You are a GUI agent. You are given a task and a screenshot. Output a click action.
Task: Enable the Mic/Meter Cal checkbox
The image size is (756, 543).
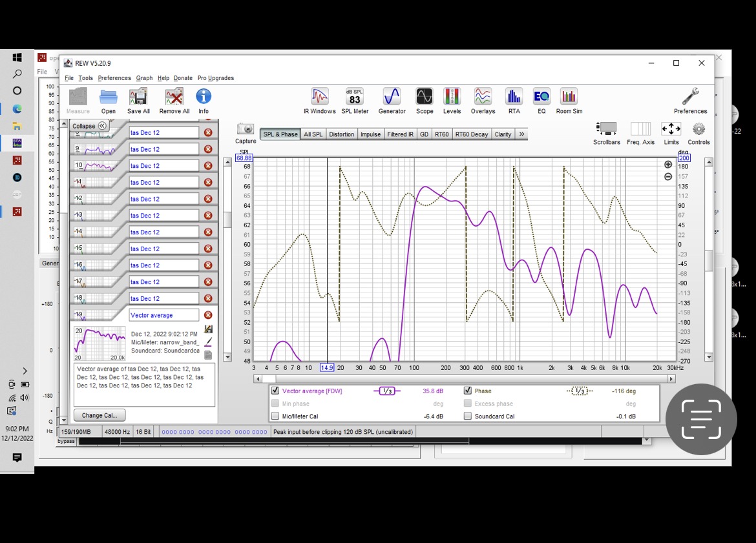(275, 416)
